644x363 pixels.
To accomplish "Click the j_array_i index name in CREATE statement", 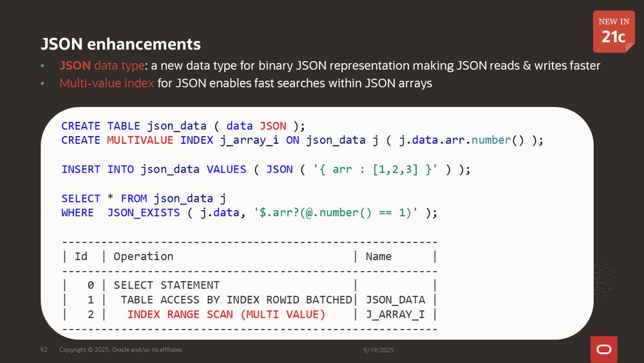I will coord(250,140).
